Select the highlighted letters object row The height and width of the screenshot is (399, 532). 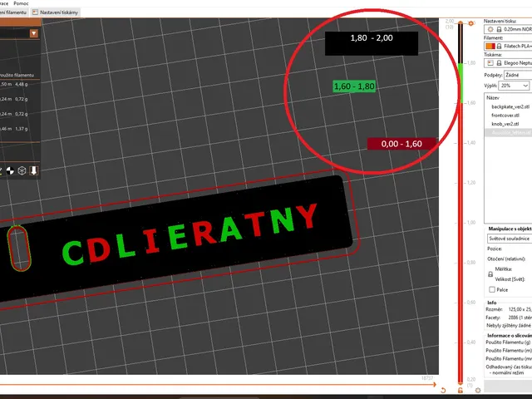click(508, 132)
